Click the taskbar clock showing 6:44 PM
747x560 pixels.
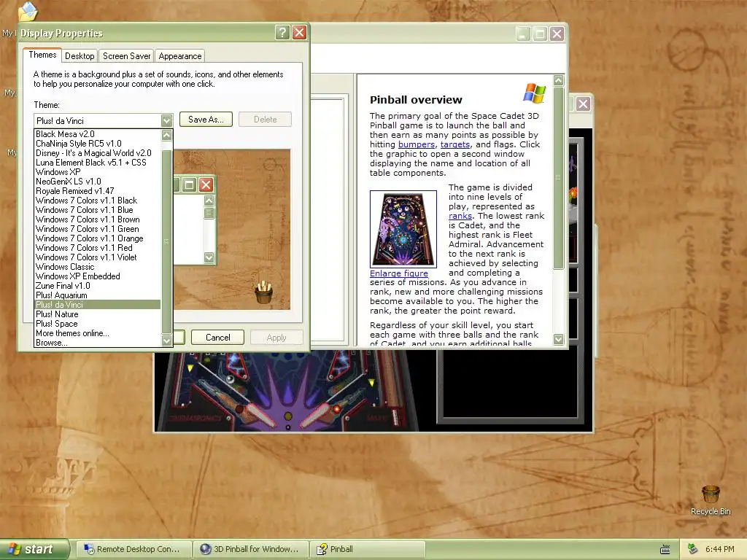(x=719, y=549)
